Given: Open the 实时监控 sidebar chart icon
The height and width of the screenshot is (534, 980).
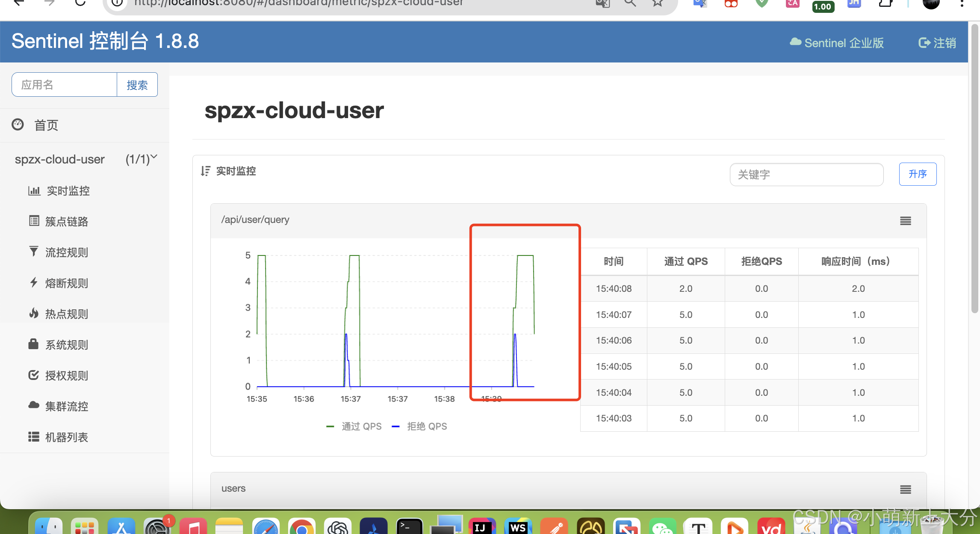Looking at the screenshot, I should pos(34,191).
